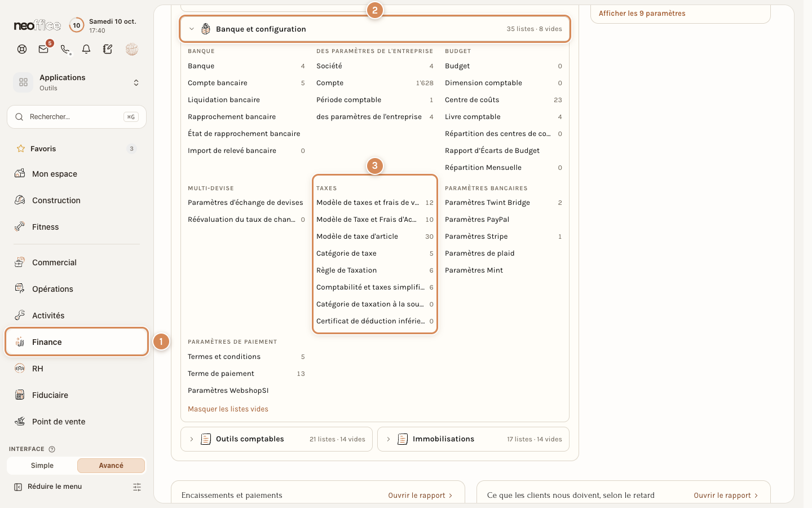
Task: Expand the Outils comptables section
Action: coord(276,439)
